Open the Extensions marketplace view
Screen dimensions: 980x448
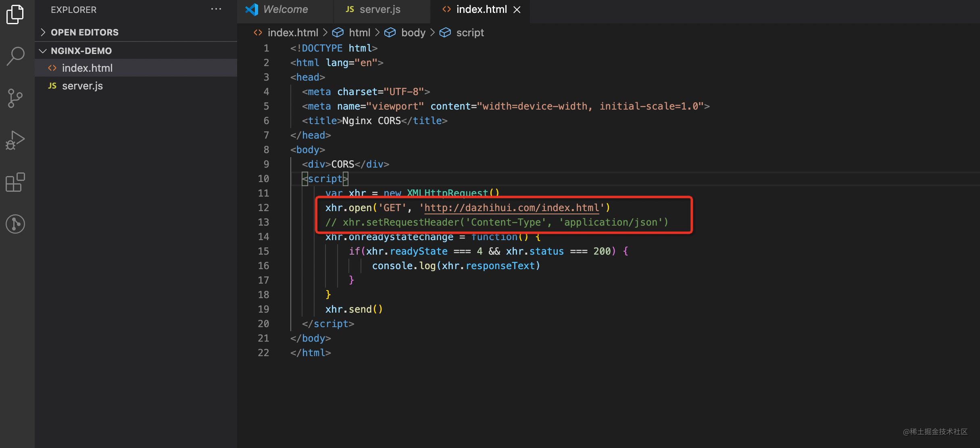click(15, 183)
